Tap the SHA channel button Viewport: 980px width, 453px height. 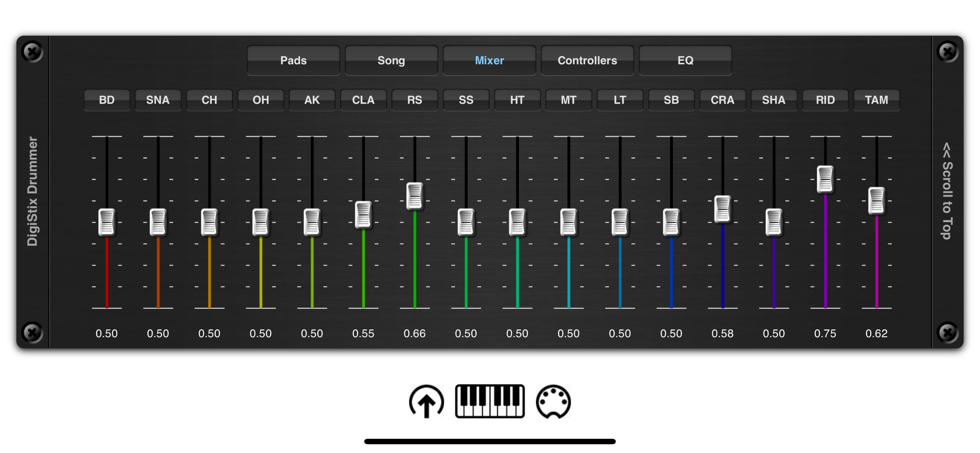(x=774, y=100)
